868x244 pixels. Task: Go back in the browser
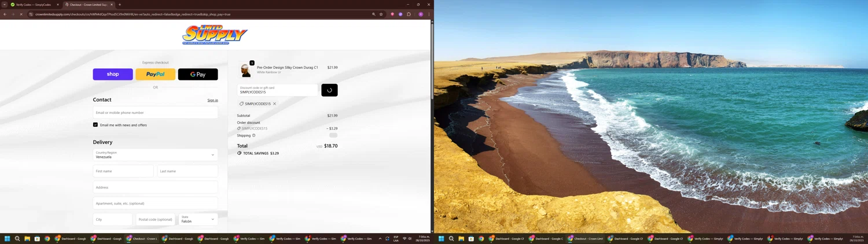click(x=5, y=14)
